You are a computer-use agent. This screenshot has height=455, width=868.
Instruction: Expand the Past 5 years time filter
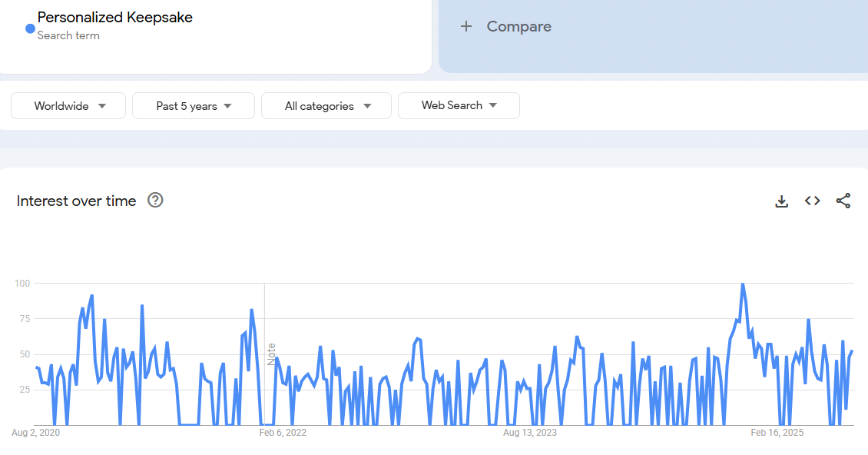(x=194, y=106)
